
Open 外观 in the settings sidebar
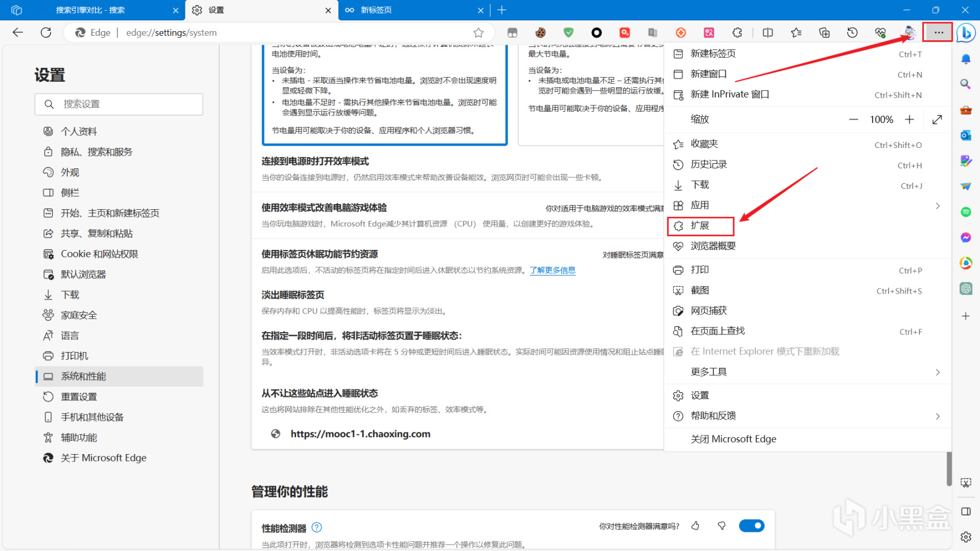point(119,172)
